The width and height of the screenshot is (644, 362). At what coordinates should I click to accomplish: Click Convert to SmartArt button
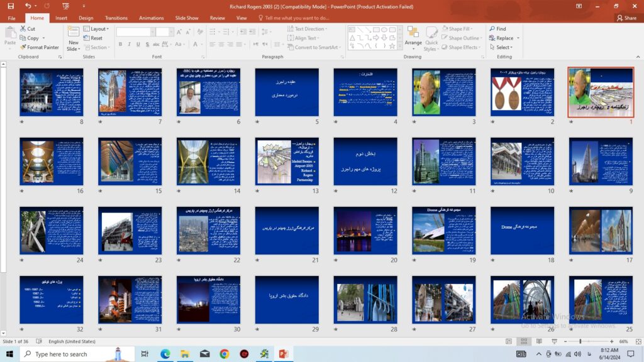(314, 47)
